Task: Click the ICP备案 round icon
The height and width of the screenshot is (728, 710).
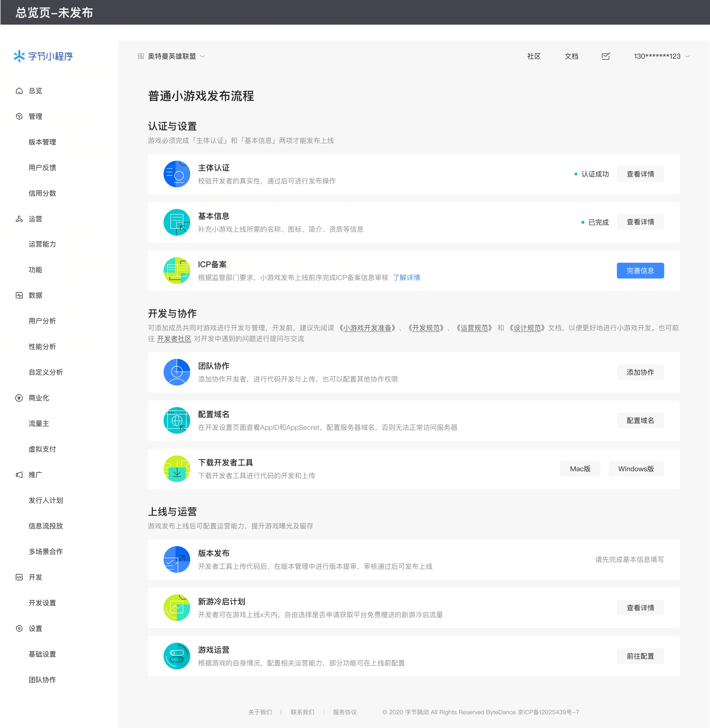Action: tap(177, 270)
